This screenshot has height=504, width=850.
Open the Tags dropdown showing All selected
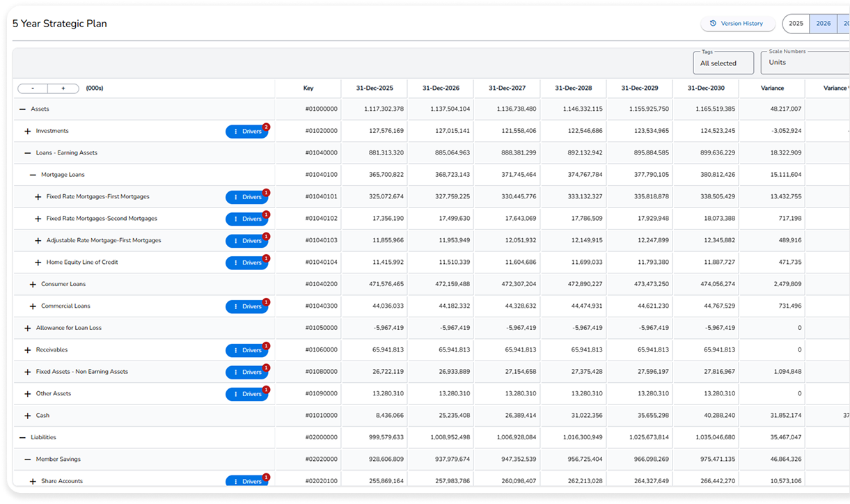click(723, 63)
